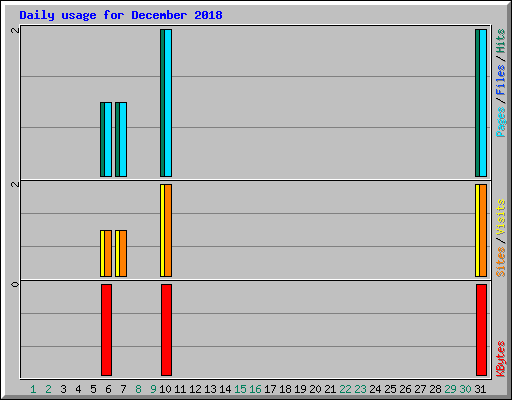Click the chart title Daily usage for December 2018
The height and width of the screenshot is (400, 512).
[121, 15]
